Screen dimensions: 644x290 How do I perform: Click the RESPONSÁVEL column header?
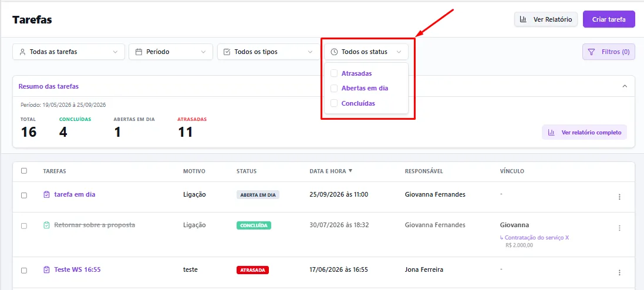[x=424, y=171]
